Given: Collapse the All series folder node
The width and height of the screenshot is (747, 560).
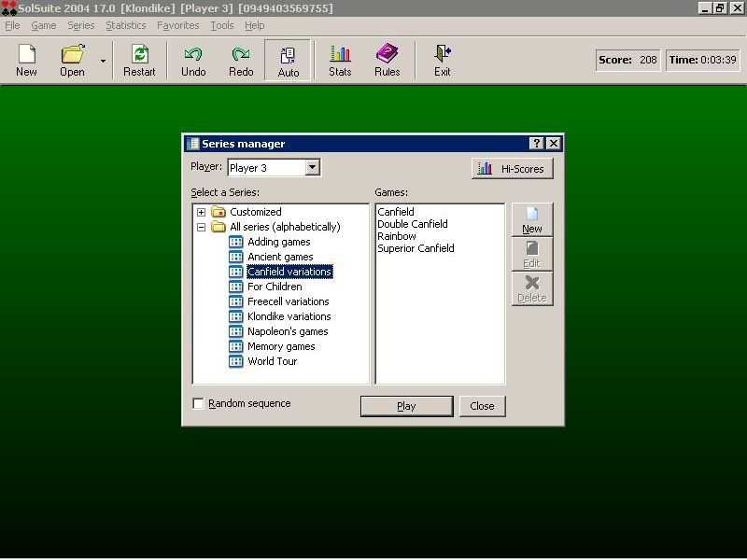Looking at the screenshot, I should coord(201,227).
